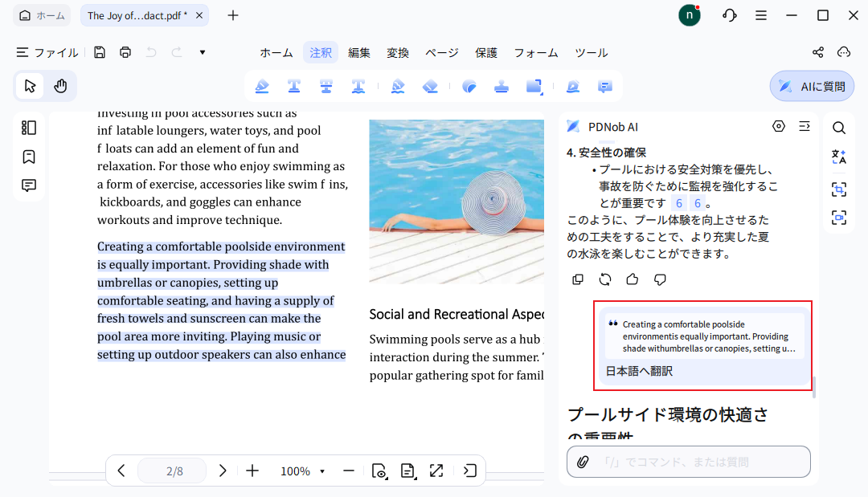The width and height of the screenshot is (868, 497).
Task: Give thumbs up to the AI response
Action: 632,279
